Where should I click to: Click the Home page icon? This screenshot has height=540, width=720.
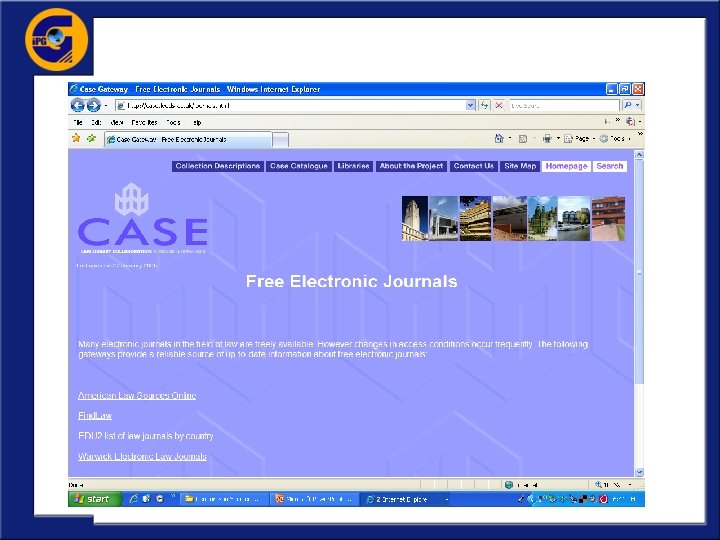[499, 138]
